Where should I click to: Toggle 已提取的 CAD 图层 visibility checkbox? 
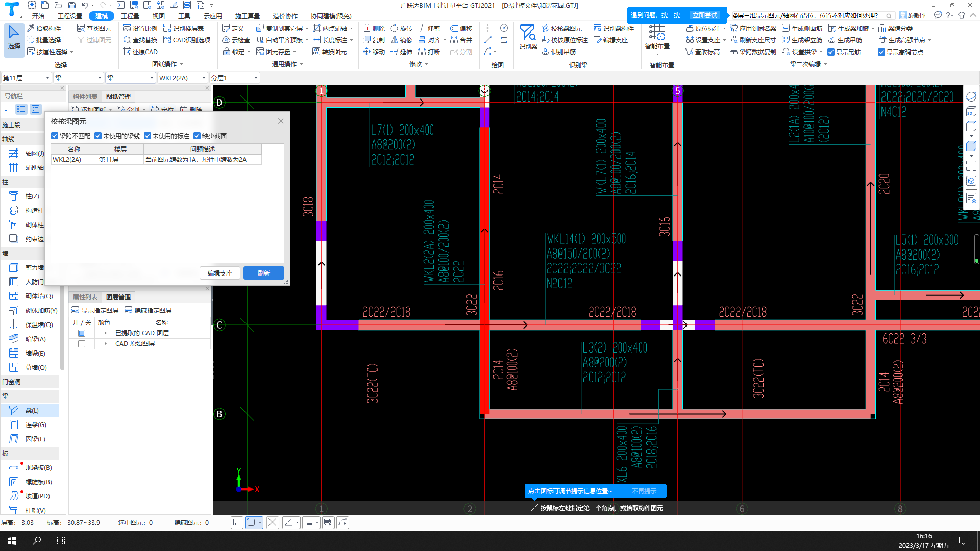click(82, 333)
